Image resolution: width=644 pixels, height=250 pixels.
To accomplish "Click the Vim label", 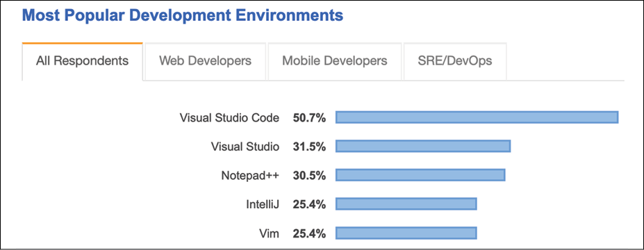I will pyautogui.click(x=270, y=233).
